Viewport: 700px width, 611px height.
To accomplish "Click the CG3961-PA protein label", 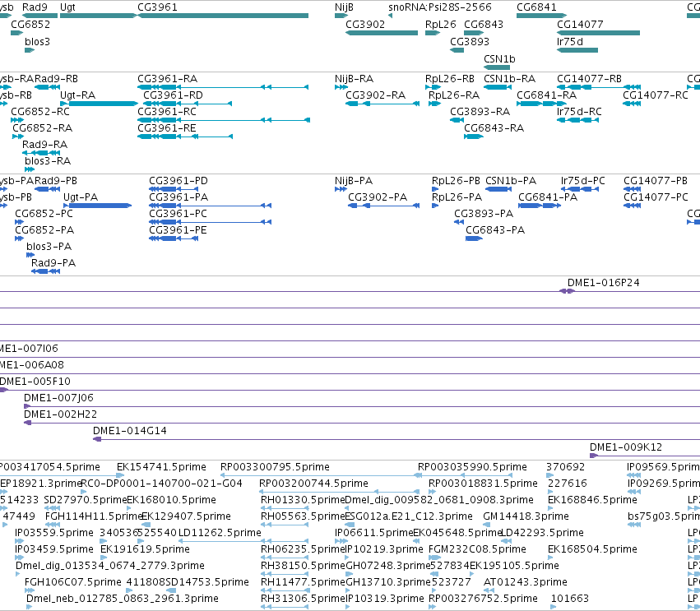I will (x=178, y=197).
